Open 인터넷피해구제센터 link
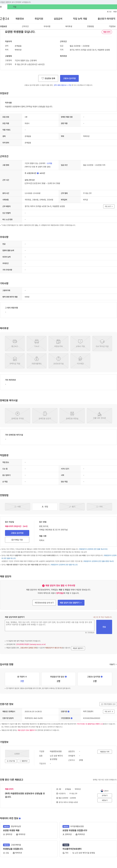 click(x=31, y=644)
